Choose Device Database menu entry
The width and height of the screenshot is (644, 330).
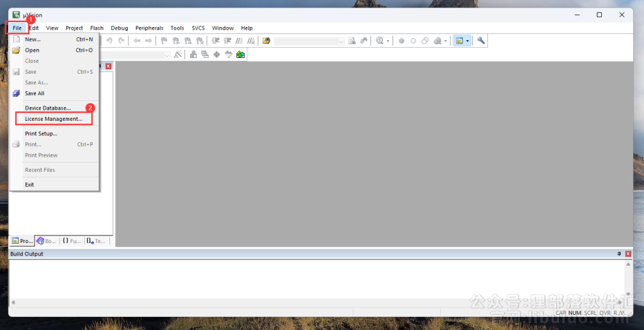(x=48, y=108)
